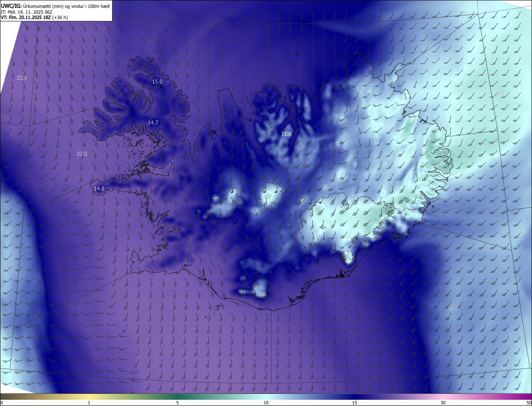Click the 1 tick on the color scale
The width and height of the screenshot is (532, 406).
click(x=89, y=403)
